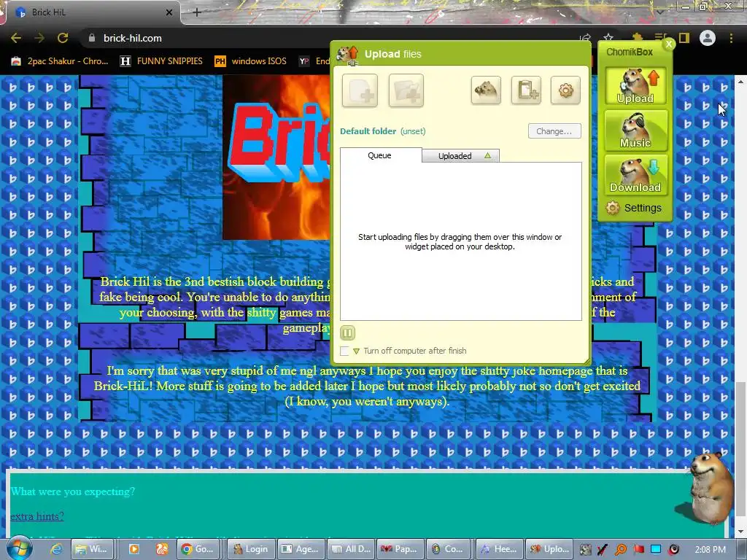The image size is (747, 560).
Task: Click the hamster account icon in upload toolbar
Action: click(486, 90)
